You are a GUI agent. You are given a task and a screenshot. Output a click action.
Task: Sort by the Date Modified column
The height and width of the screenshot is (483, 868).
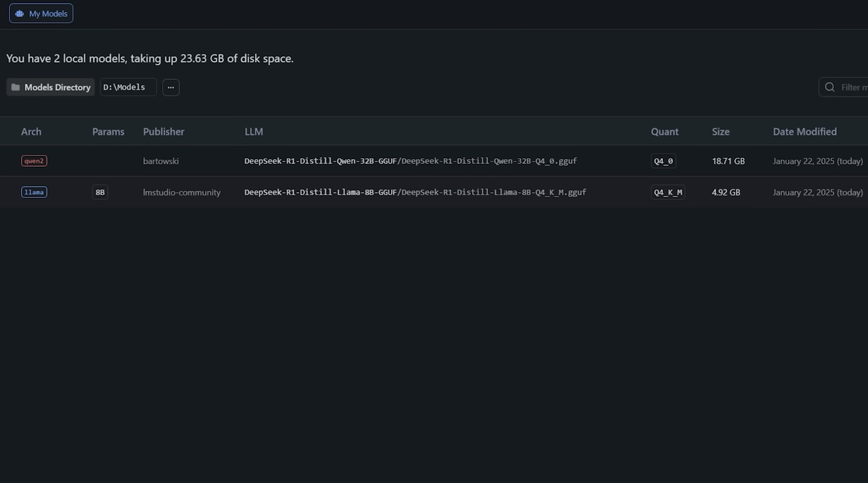tap(805, 132)
